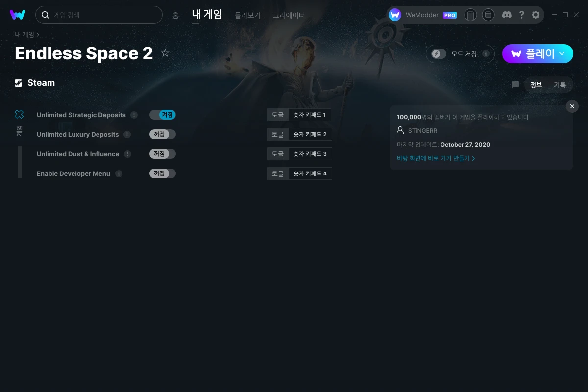Click 토글 button for Enable Developer Menu
Viewport: 588px width, 392px height.
[278, 173]
